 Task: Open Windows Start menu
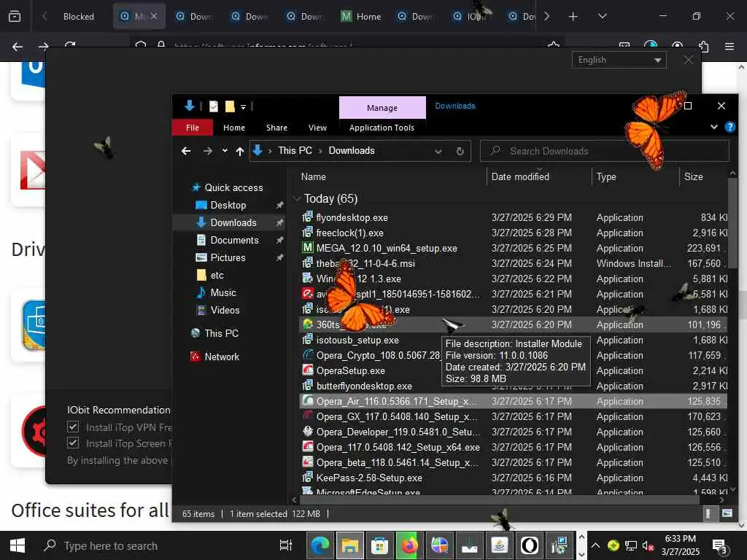point(18,545)
